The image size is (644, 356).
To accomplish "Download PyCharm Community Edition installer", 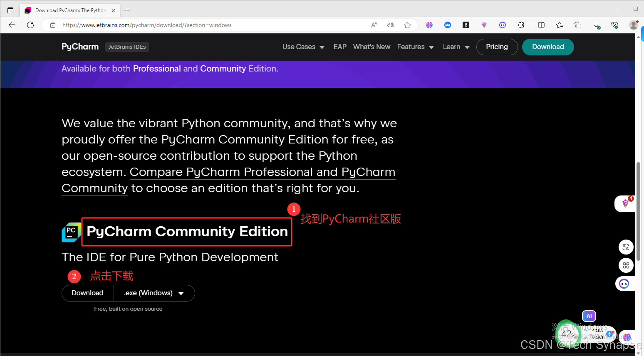I will pyautogui.click(x=87, y=293).
